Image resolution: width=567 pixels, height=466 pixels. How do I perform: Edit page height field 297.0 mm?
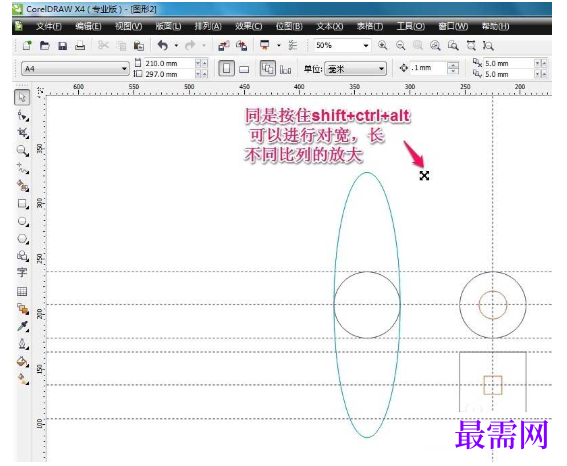(x=169, y=74)
